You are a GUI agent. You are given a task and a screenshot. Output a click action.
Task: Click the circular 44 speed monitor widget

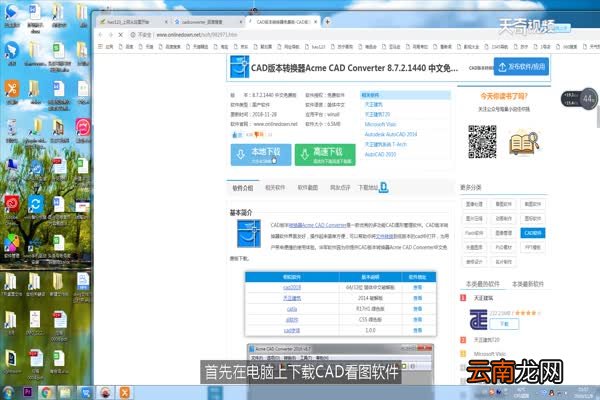(588, 99)
